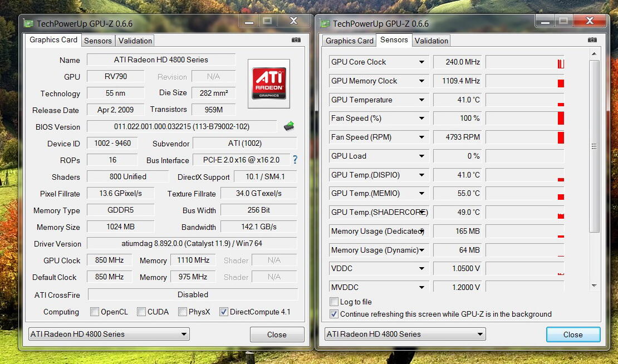
Task: Click the Bus Interface question mark icon
Action: point(295,160)
